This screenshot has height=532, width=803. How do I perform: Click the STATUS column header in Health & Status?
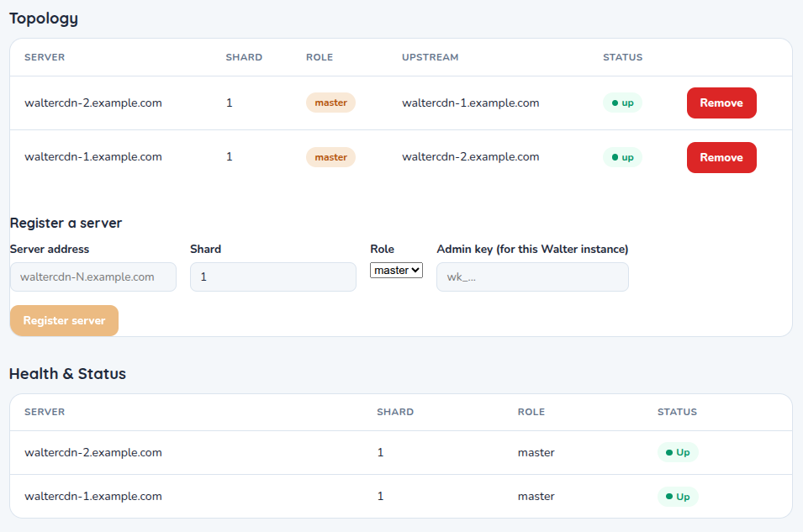coord(677,412)
